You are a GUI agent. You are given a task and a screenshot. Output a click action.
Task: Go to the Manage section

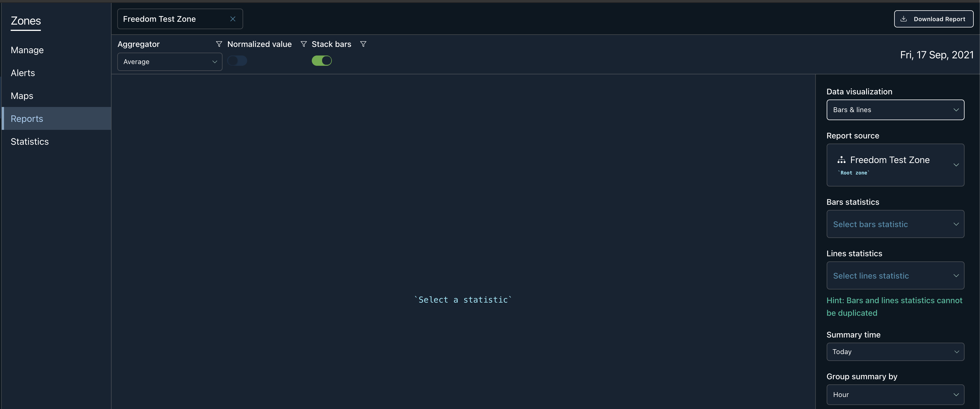[27, 50]
